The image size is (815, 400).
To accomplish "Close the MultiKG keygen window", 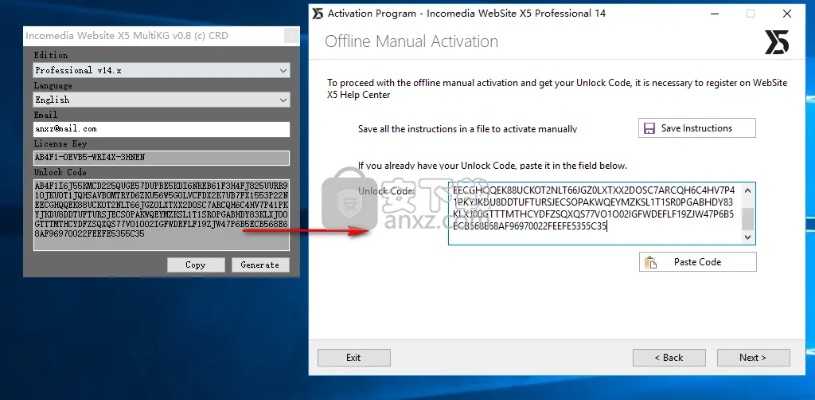I will [292, 36].
